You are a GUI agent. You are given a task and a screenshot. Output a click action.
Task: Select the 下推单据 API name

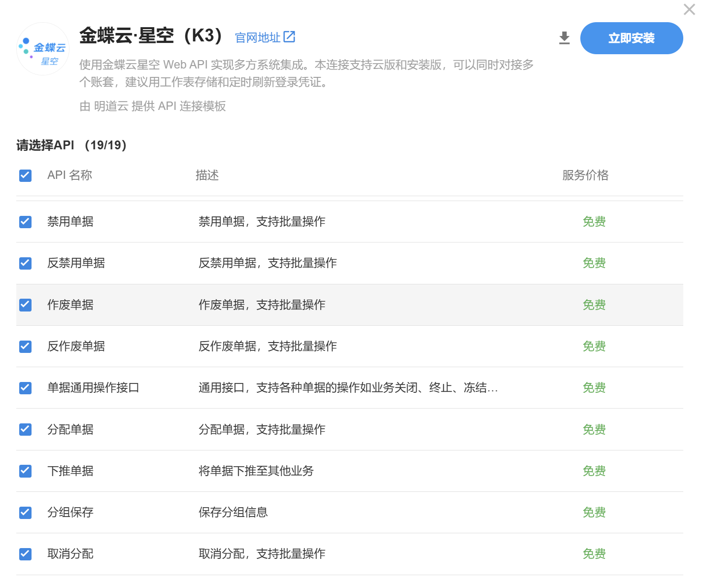(70, 471)
